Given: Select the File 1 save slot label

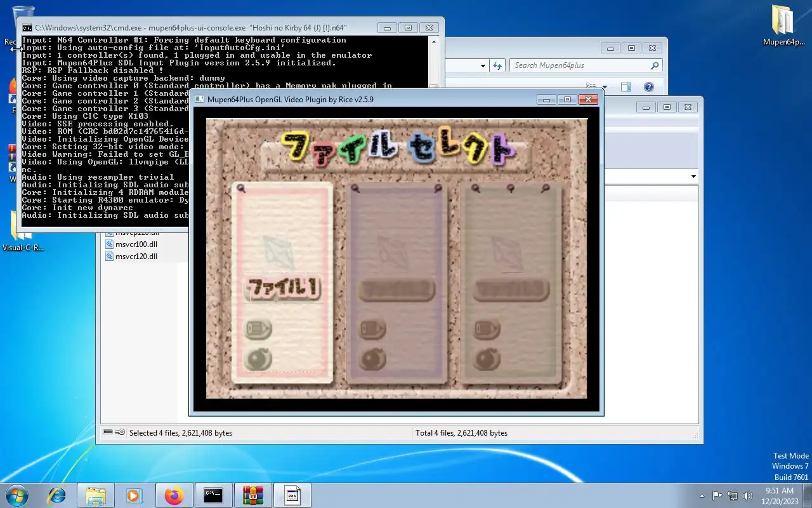Looking at the screenshot, I should [x=283, y=288].
